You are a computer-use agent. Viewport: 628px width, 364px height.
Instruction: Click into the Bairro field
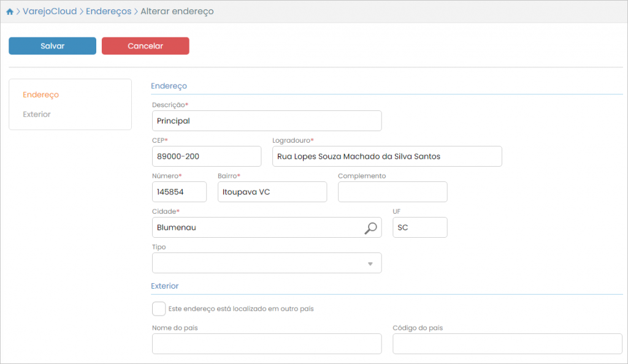click(x=272, y=192)
